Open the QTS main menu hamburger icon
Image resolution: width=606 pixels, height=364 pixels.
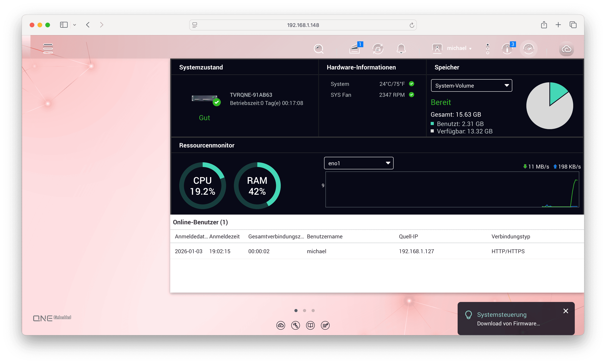tap(48, 48)
